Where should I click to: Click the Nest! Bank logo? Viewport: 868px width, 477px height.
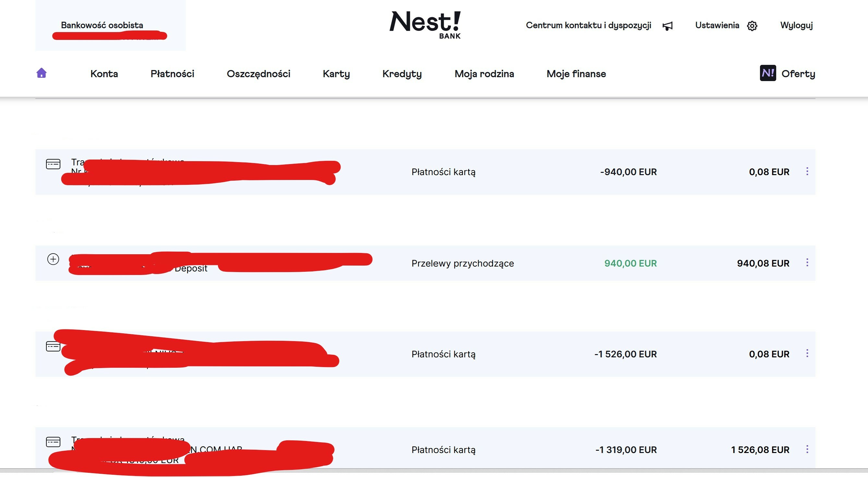[425, 25]
